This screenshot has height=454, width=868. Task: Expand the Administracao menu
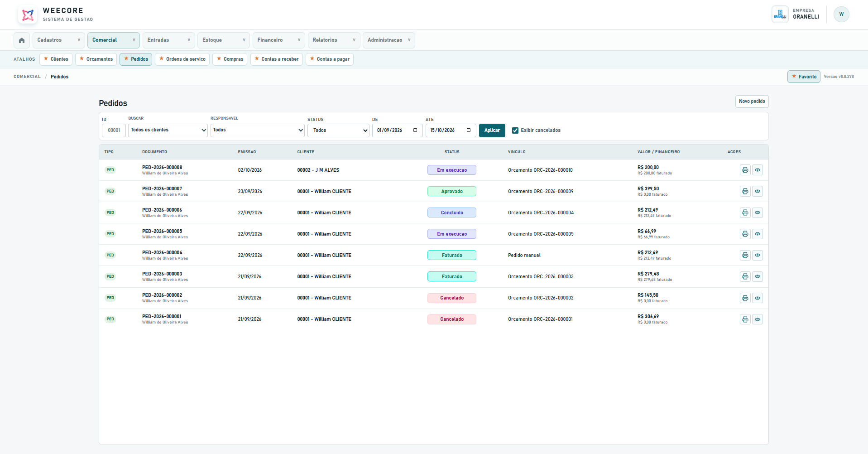[389, 40]
